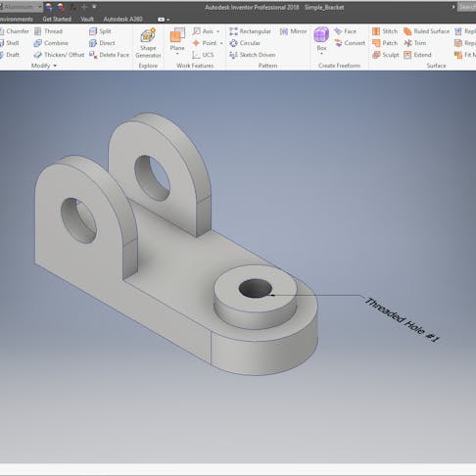The width and height of the screenshot is (476, 476).
Task: Open the ribbon display options dropdown
Action: point(164,20)
